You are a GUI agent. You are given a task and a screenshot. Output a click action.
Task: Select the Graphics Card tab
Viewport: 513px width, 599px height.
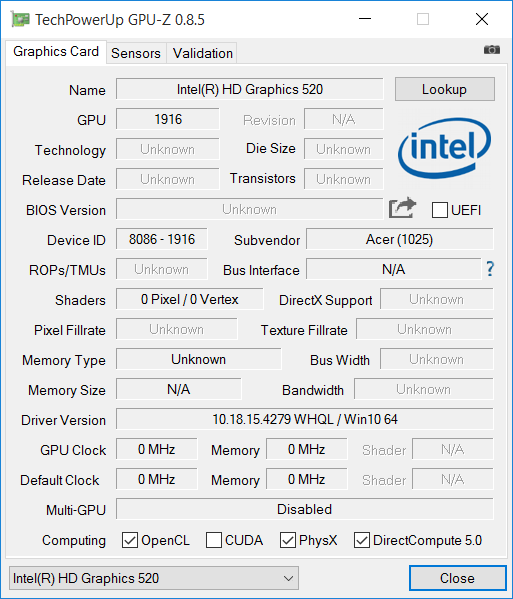click(x=56, y=52)
